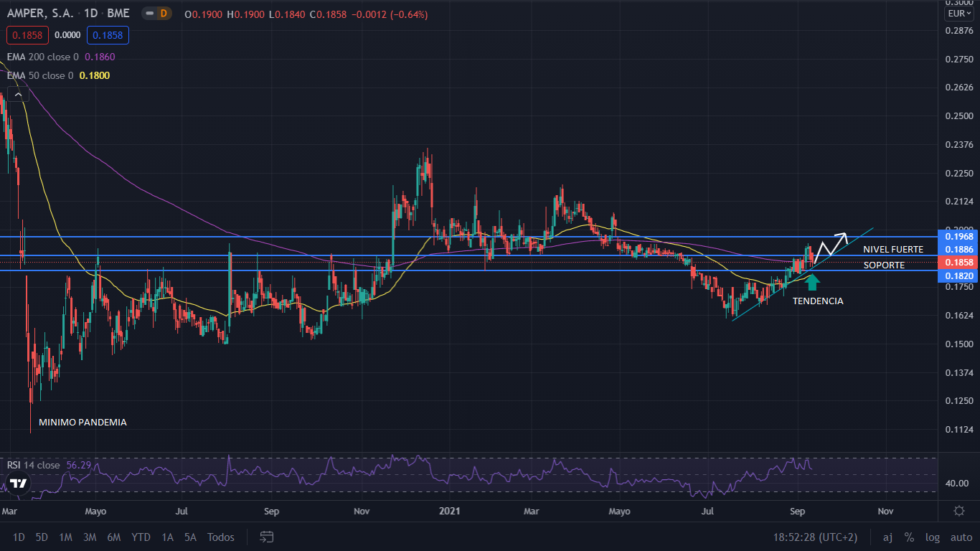Click the 0.1968 horizontal line price label
Viewport: 980px width, 551px height.
[958, 236]
